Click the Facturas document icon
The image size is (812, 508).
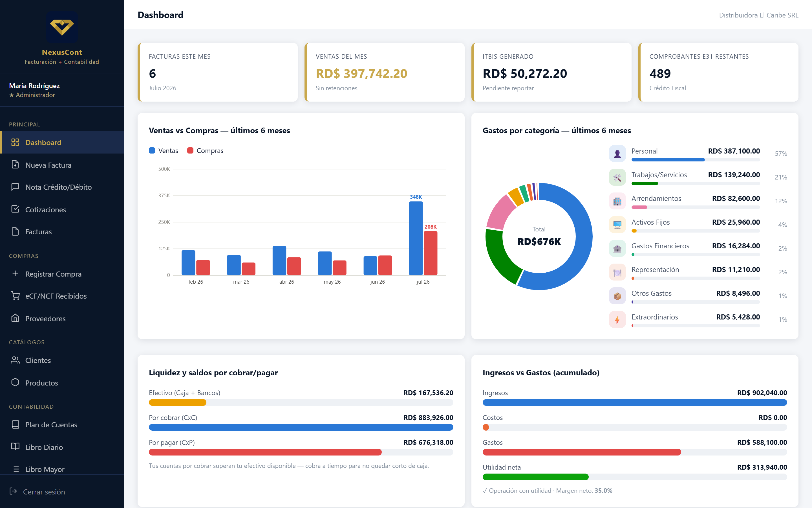click(x=15, y=231)
